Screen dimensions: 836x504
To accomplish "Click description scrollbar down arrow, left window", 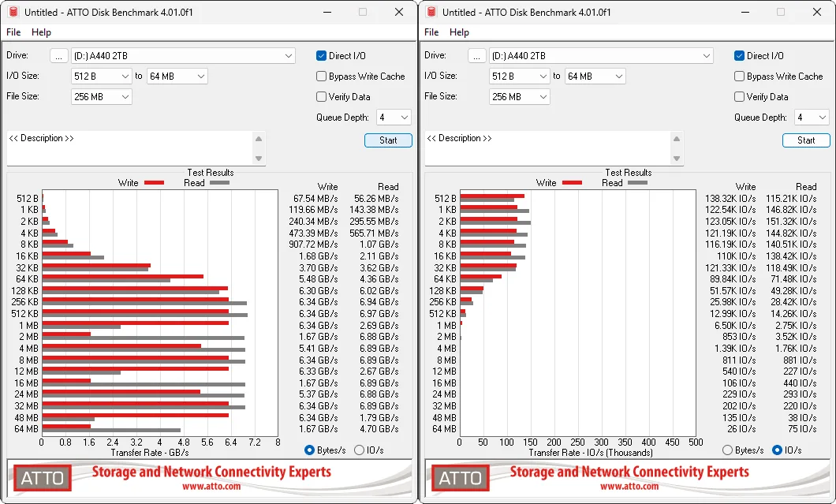I will tap(259, 159).
